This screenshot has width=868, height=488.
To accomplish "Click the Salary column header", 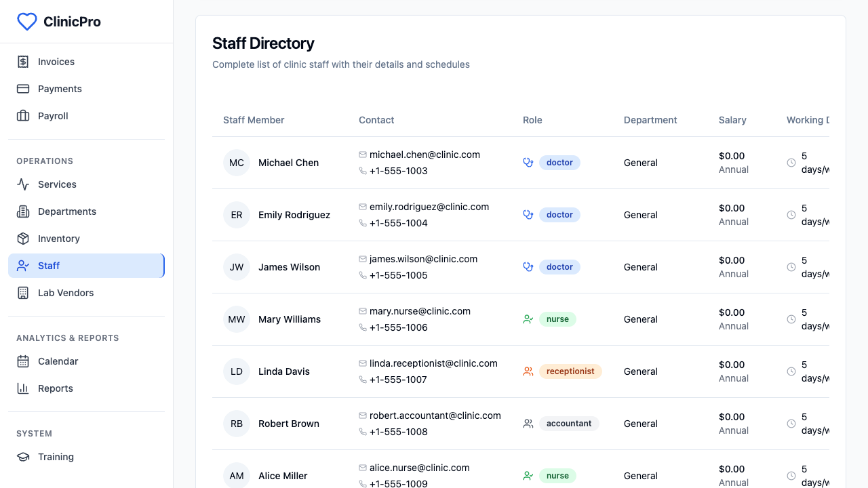I will tap(732, 120).
